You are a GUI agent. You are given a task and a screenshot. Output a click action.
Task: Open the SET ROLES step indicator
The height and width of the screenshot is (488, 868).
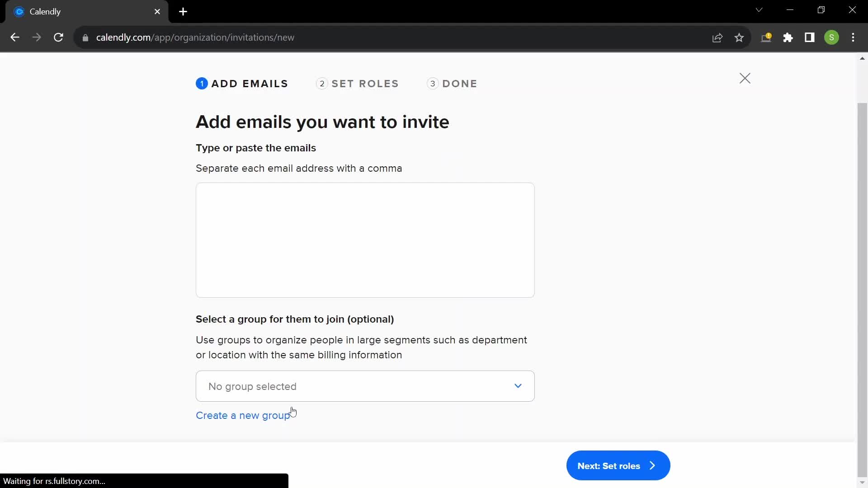pos(359,84)
